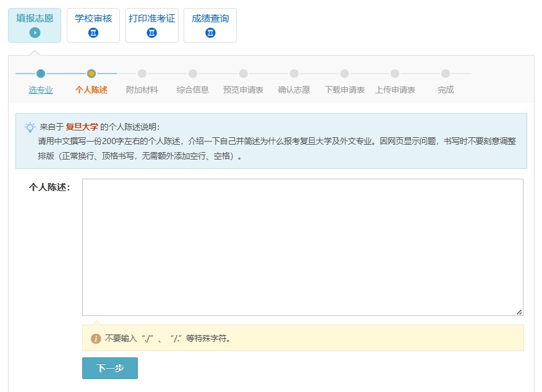
Task: Select the 预览申请表 step label
Action: tap(243, 90)
